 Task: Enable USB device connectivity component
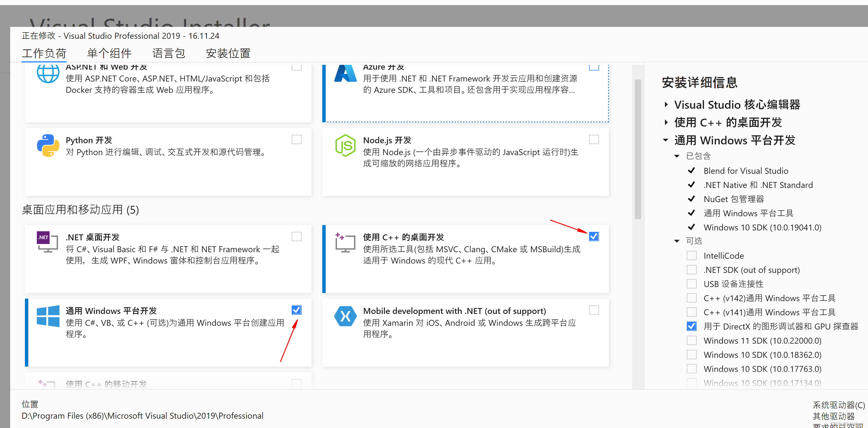click(x=692, y=284)
